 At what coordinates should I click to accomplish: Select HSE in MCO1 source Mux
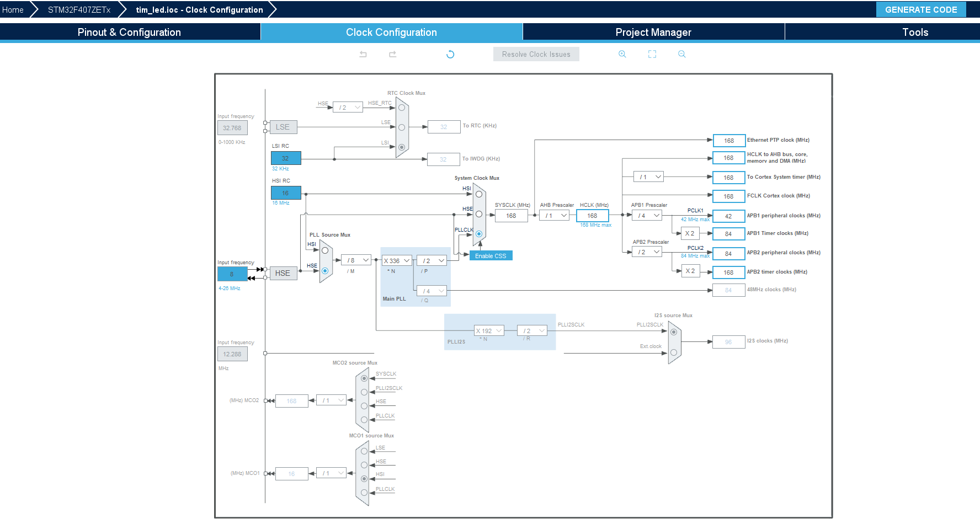pos(364,465)
